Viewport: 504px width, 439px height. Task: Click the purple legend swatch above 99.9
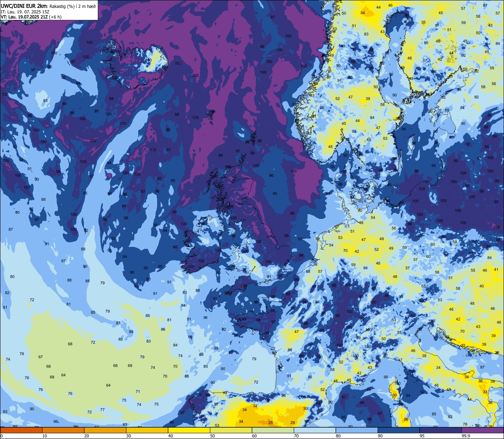482,430
